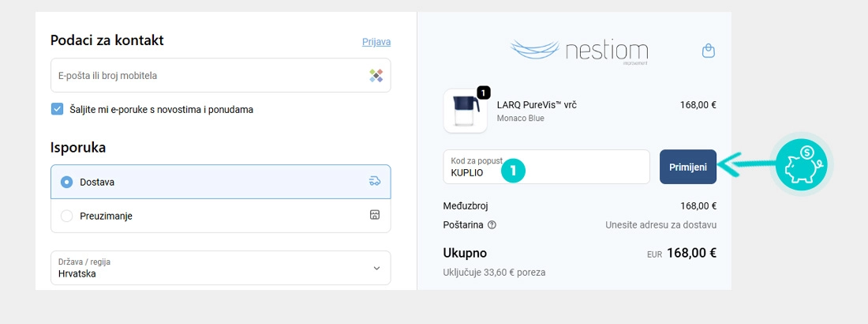Toggle the newsletter email offers checkbox

pyautogui.click(x=57, y=109)
